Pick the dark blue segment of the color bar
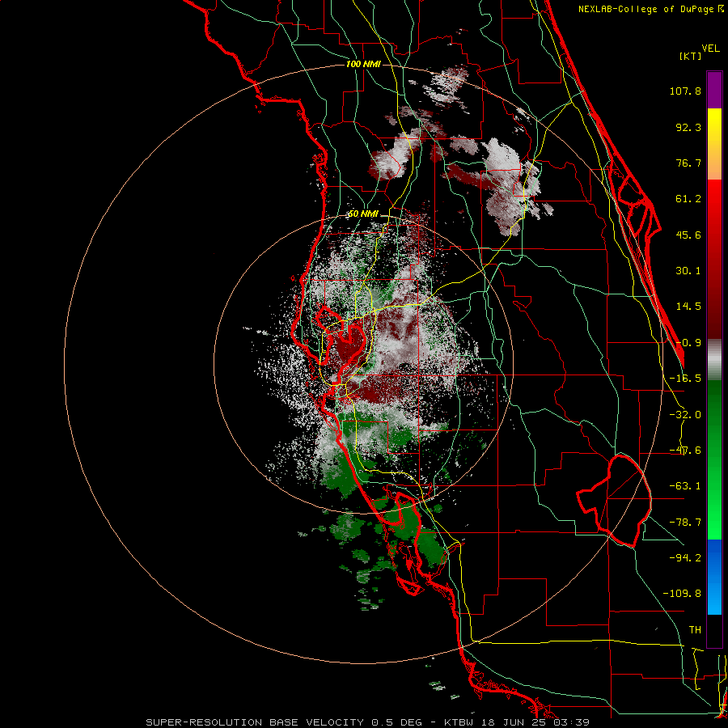 pos(714,557)
